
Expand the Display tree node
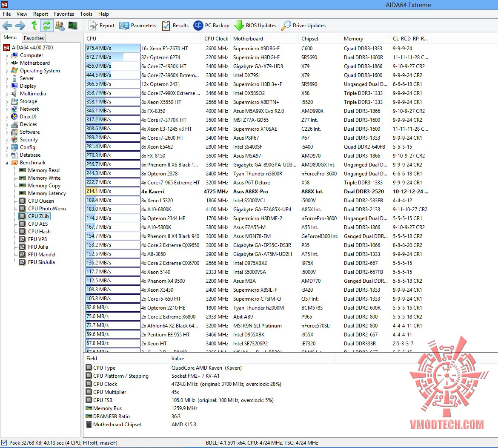[7, 86]
